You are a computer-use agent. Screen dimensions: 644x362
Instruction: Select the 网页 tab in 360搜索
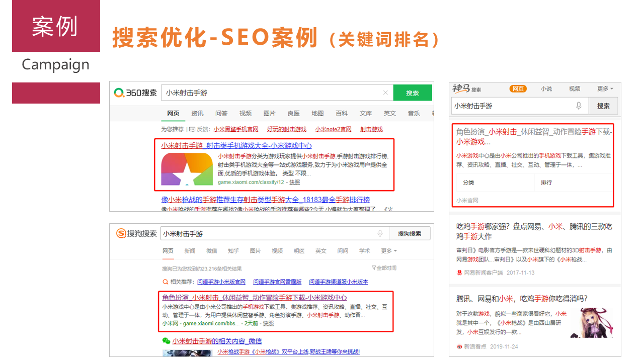[173, 113]
